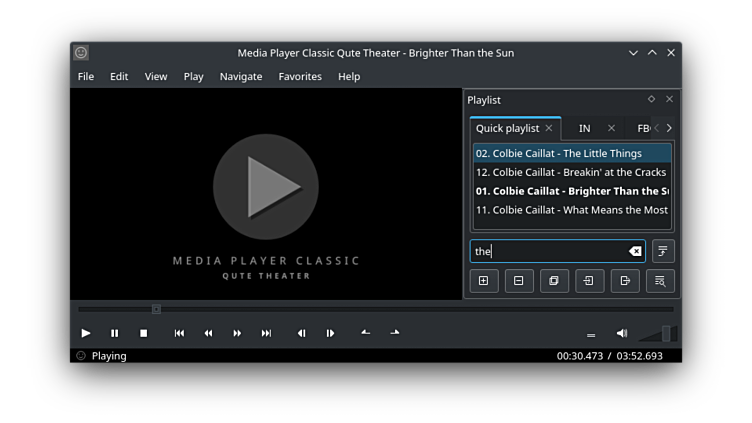Toggle playlist floating with the diamond button

(x=651, y=99)
